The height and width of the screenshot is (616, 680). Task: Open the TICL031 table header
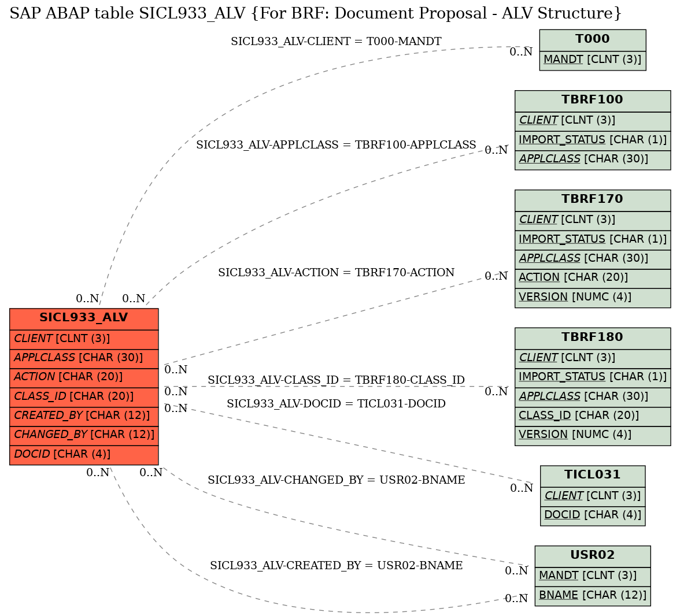592,476
